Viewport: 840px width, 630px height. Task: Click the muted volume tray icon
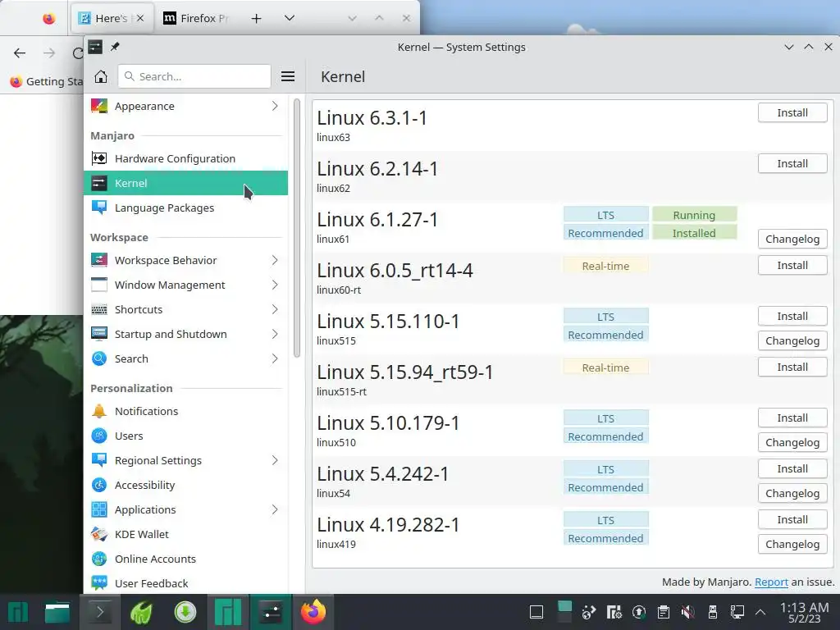click(x=688, y=612)
